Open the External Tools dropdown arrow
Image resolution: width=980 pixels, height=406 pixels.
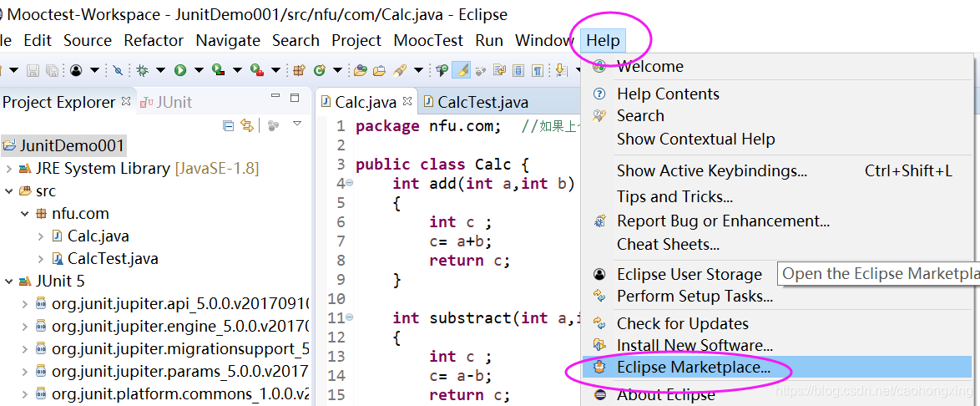pyautogui.click(x=275, y=70)
